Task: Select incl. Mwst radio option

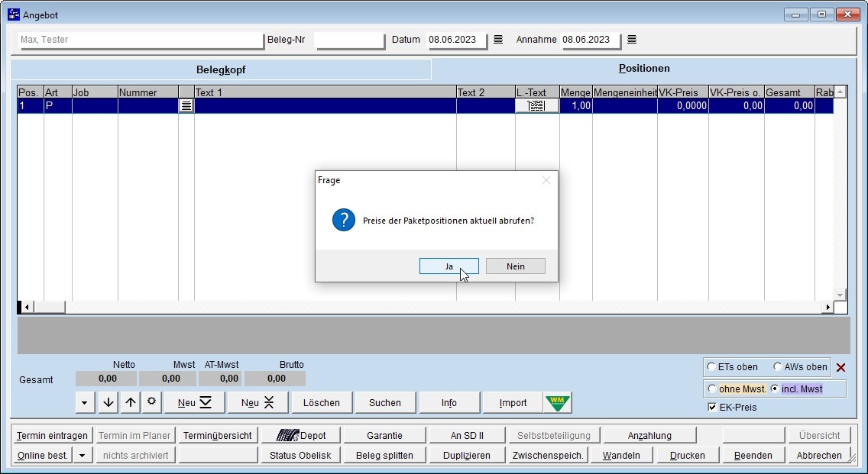Action: (775, 389)
